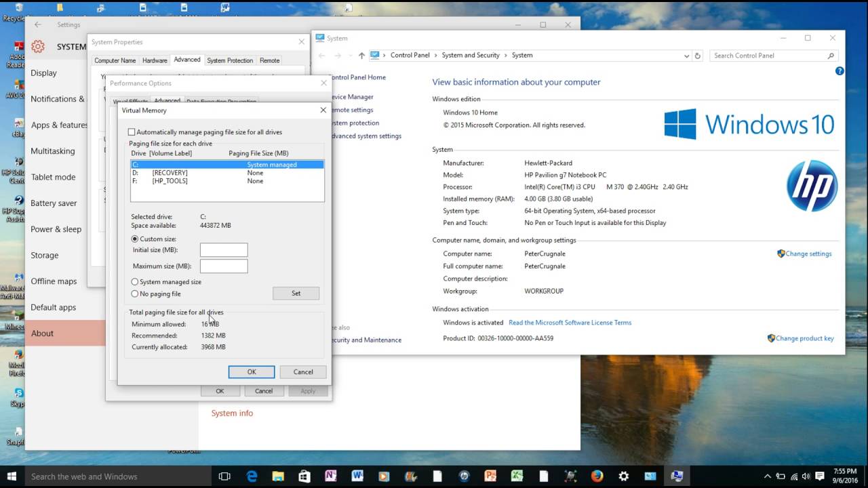Click the Set button in Virtual Memory
This screenshot has height=488, width=868.
(296, 293)
